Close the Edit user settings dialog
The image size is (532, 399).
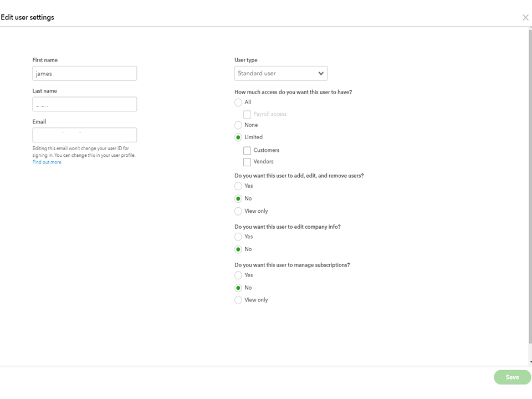coord(525,18)
